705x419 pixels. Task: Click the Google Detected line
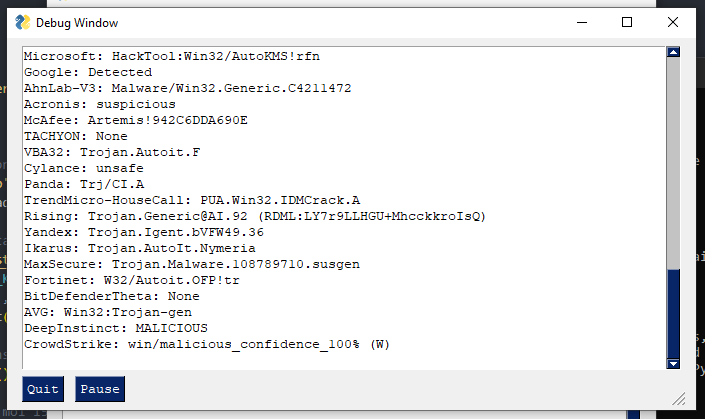[87, 72]
